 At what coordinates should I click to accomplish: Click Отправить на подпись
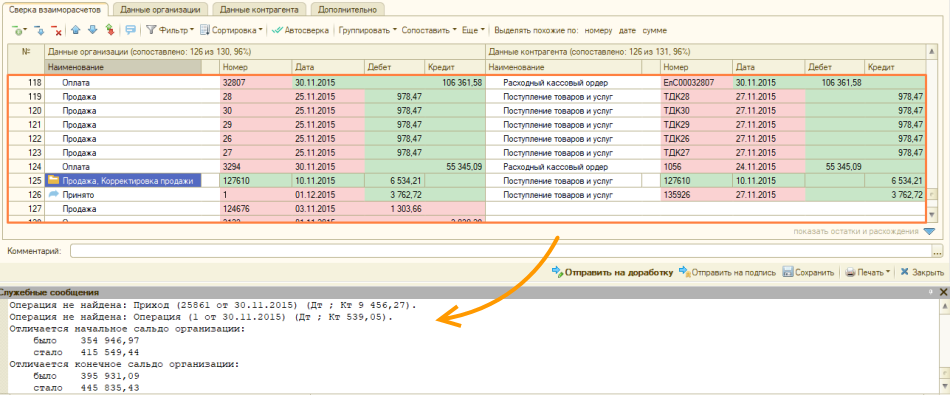727,273
